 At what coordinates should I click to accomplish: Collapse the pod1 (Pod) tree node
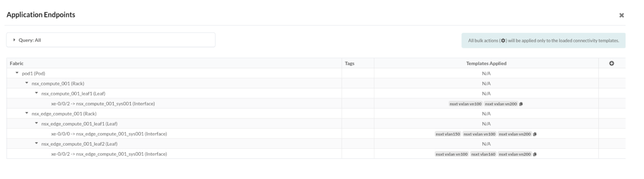point(17,73)
